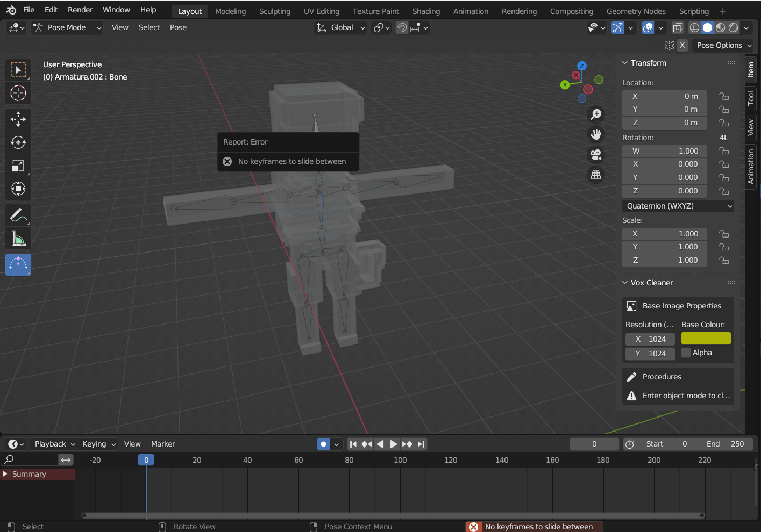Enable the Alpha checkbox in Vox Cleaner
The image size is (761, 532).
point(686,353)
